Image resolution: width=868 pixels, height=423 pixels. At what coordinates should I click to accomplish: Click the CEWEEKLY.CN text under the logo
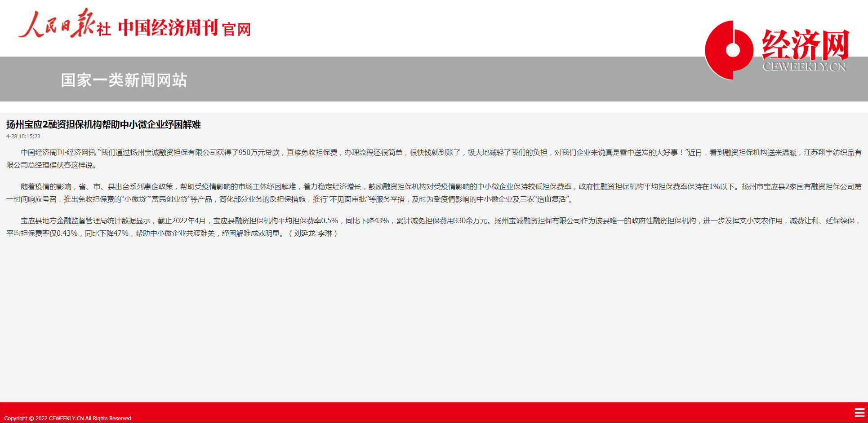[x=804, y=67]
